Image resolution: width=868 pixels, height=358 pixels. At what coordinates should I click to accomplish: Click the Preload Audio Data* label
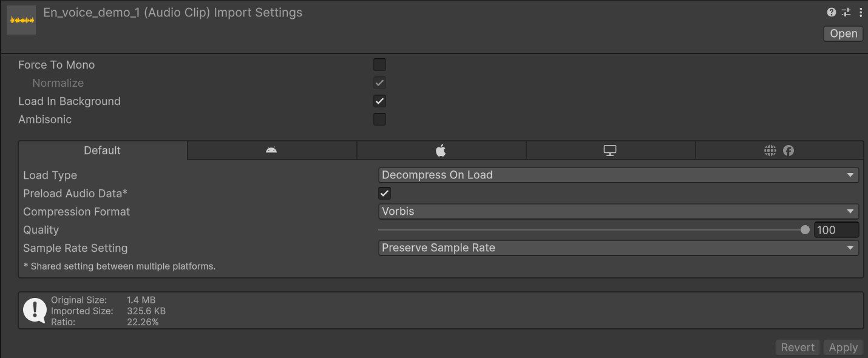point(75,194)
